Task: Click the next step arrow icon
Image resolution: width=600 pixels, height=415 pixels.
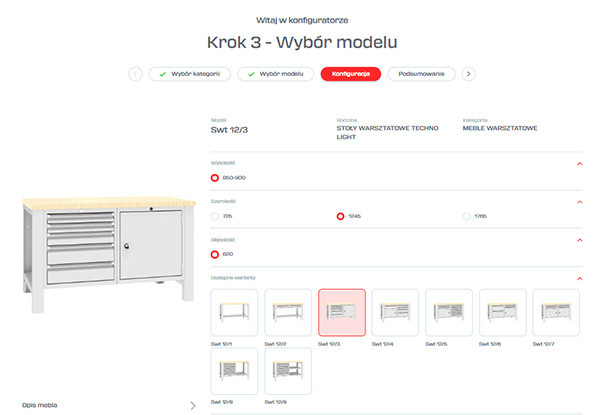Action: 469,74
